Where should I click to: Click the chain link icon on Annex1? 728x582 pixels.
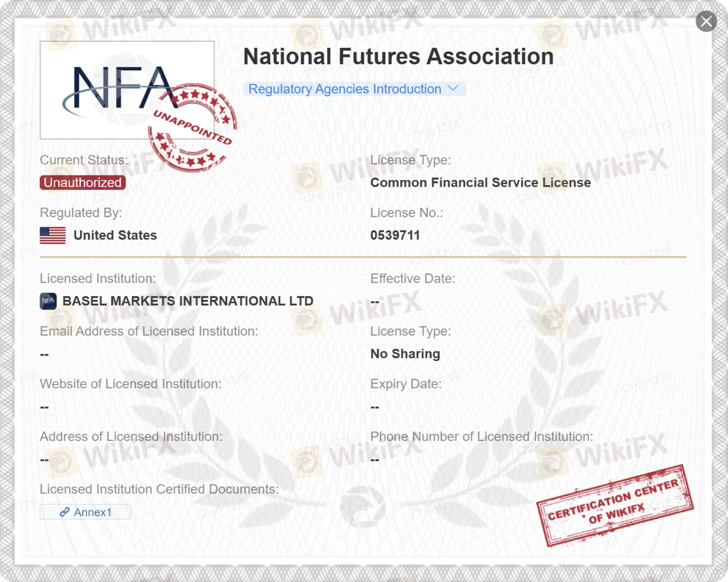[65, 512]
